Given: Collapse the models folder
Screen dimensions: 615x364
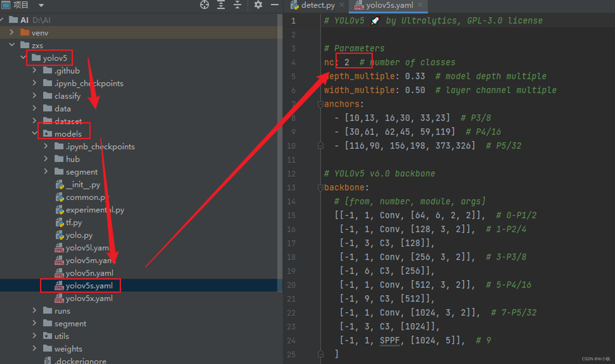Looking at the screenshot, I should [x=34, y=133].
